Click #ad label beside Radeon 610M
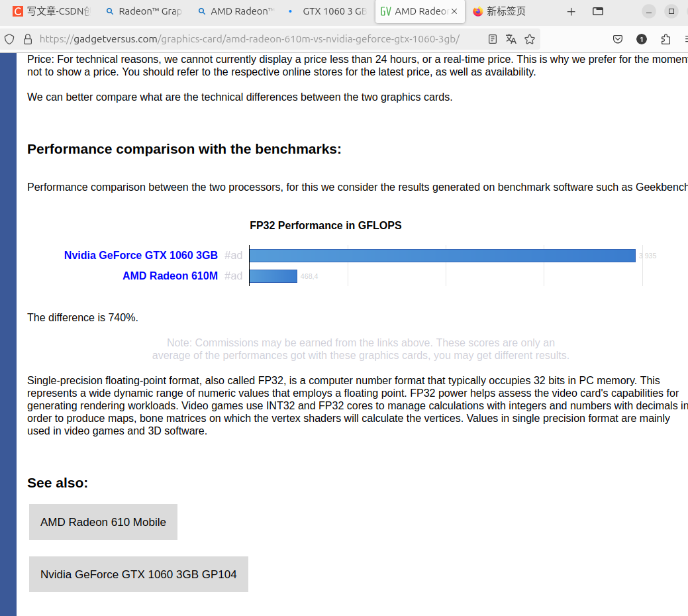 234,276
